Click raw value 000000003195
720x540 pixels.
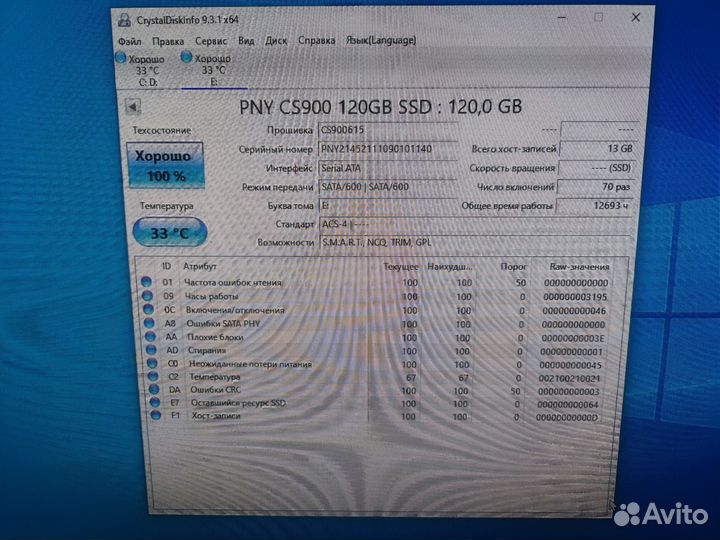(x=575, y=297)
